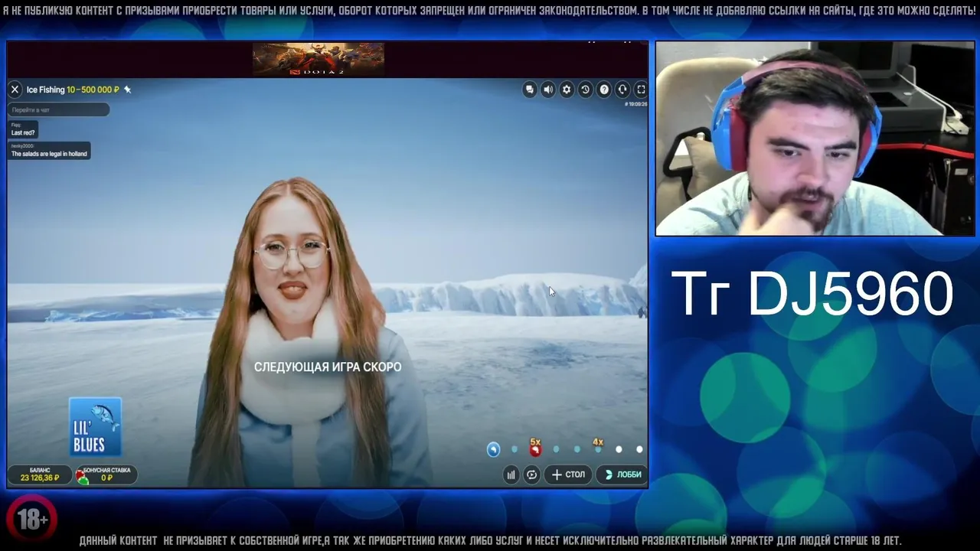Pin the Ice Fishing table
The width and height of the screenshot is (980, 551).
pyautogui.click(x=127, y=90)
